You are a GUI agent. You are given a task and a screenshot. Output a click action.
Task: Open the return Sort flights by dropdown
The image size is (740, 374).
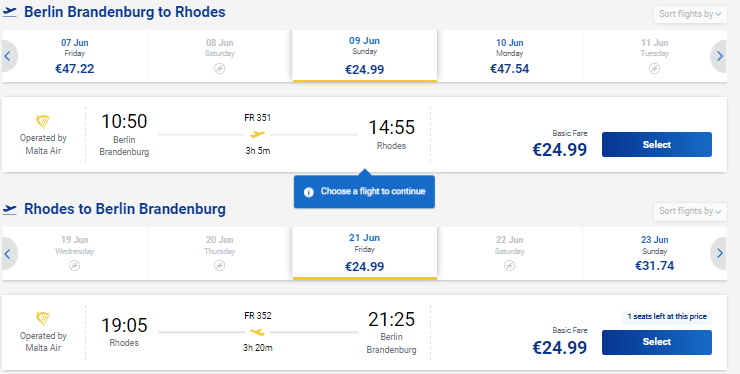(690, 211)
